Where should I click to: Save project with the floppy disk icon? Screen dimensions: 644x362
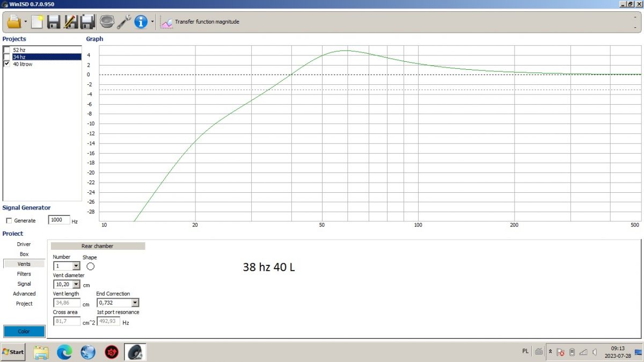click(53, 22)
